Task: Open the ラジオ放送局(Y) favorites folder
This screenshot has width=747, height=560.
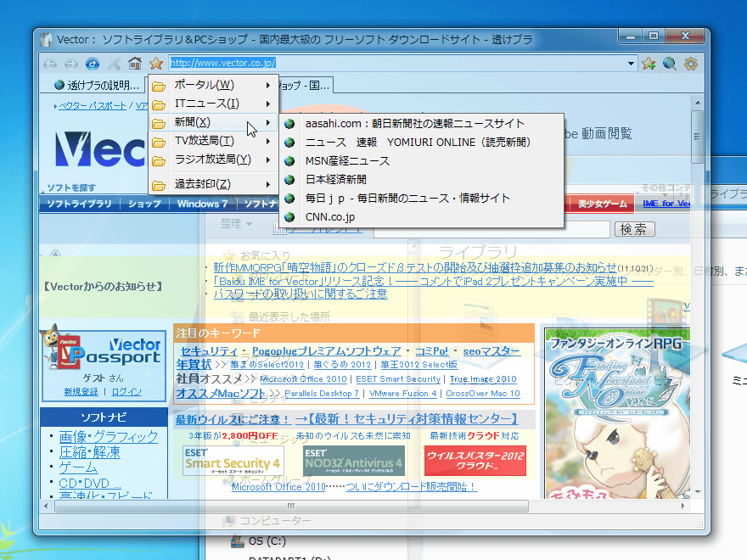Action: 213,160
